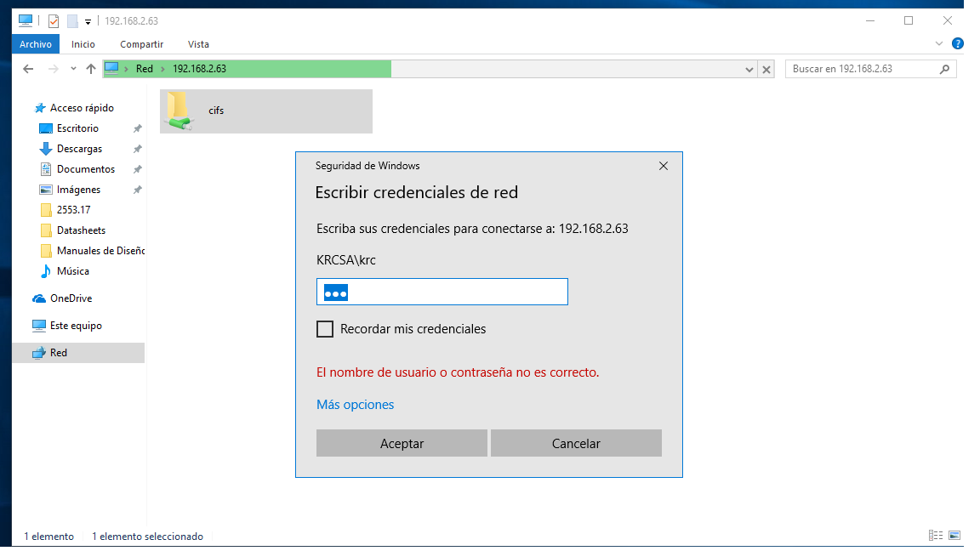Open the 2553.17 folder in sidebar

(73, 210)
